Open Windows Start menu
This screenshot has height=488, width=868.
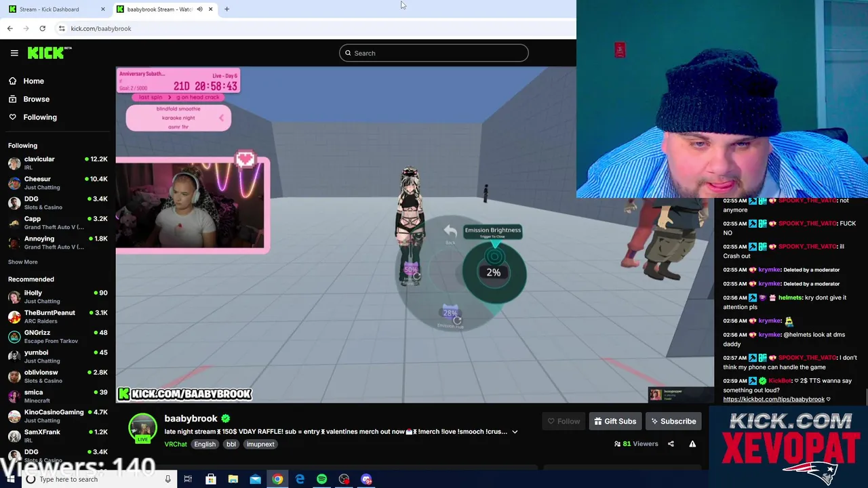(x=9, y=479)
